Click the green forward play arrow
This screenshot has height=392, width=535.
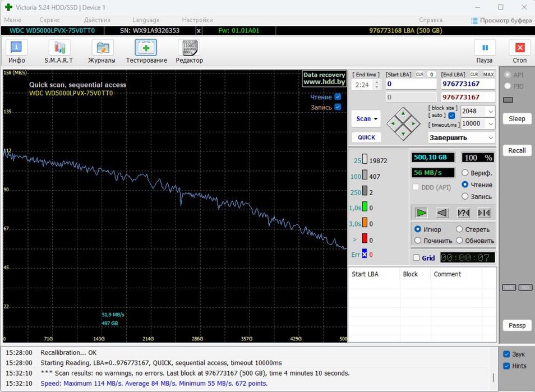click(x=422, y=213)
